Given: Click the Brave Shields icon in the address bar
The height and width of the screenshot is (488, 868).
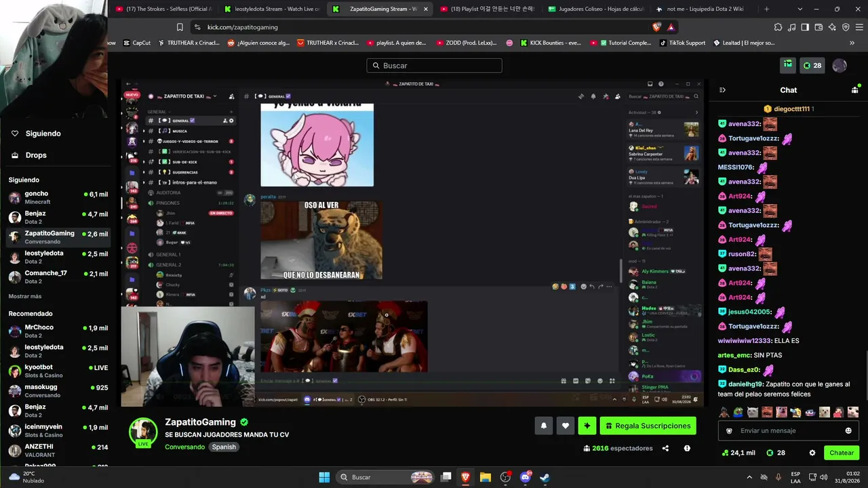Looking at the screenshot, I should point(656,27).
